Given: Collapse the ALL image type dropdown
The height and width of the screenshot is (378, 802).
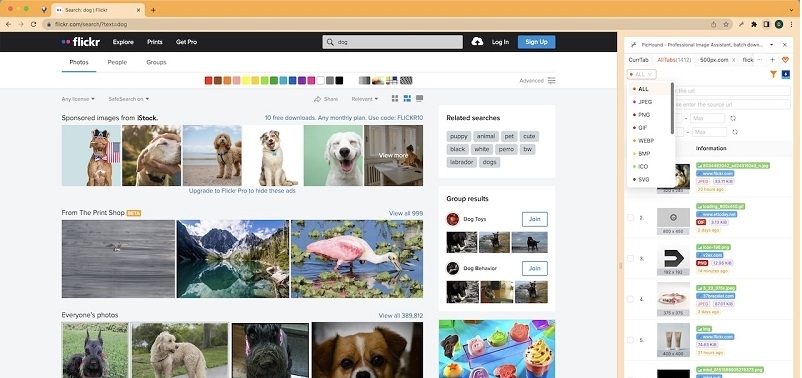Looking at the screenshot, I should click(641, 75).
